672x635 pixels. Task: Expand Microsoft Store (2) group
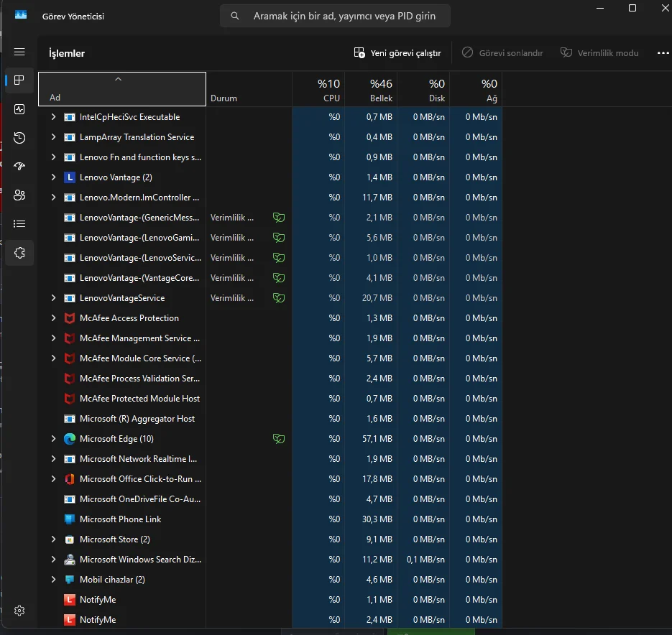(x=53, y=539)
